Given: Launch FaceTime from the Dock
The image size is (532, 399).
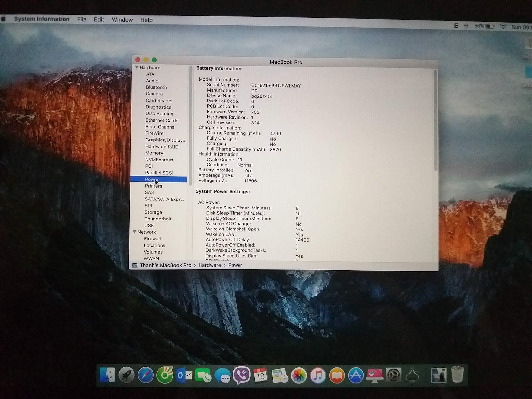Looking at the screenshot, I should (x=203, y=375).
